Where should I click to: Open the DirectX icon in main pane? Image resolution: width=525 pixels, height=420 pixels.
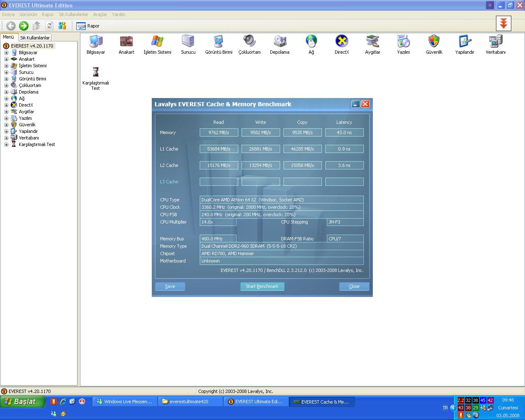click(342, 45)
